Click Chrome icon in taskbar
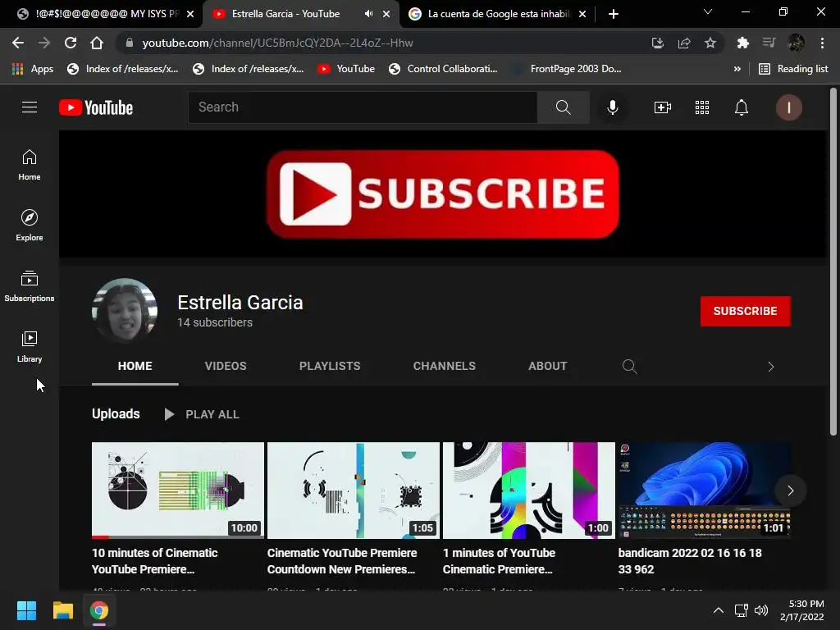The image size is (840, 630). point(99,610)
